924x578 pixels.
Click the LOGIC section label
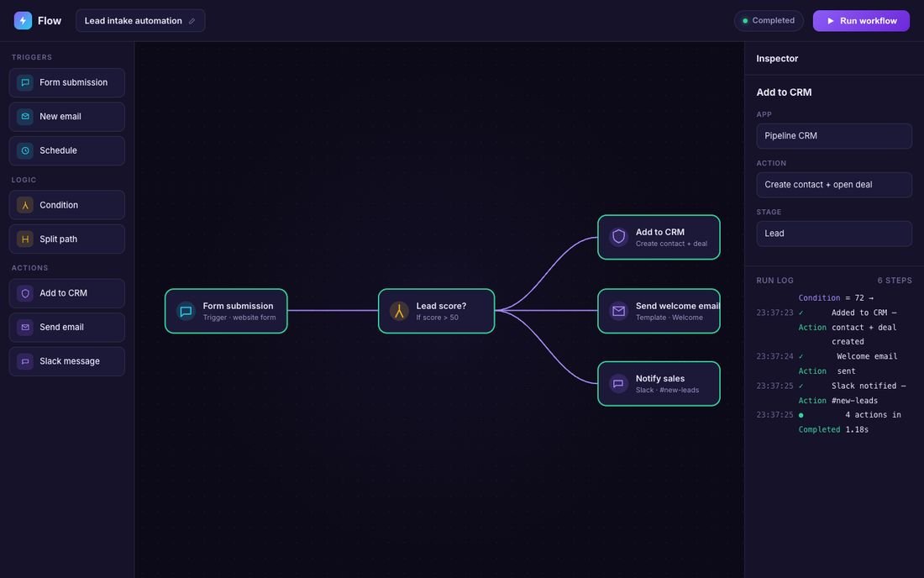coord(24,180)
